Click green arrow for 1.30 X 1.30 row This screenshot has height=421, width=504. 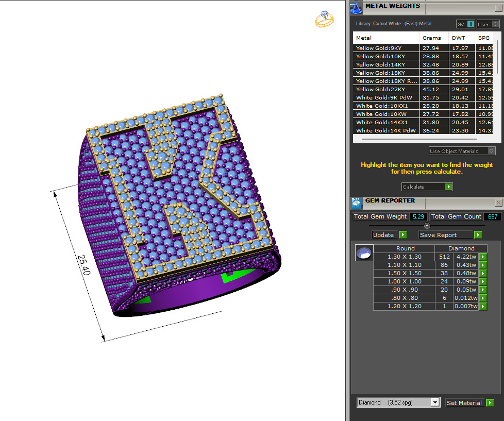[483, 257]
